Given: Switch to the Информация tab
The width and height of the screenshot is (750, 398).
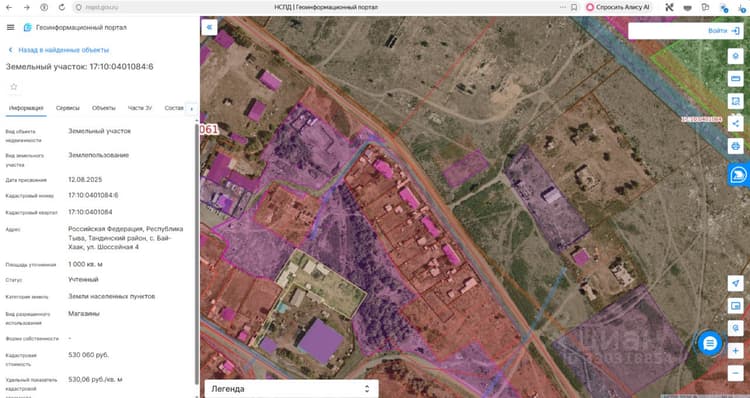Looking at the screenshot, I should [26, 108].
